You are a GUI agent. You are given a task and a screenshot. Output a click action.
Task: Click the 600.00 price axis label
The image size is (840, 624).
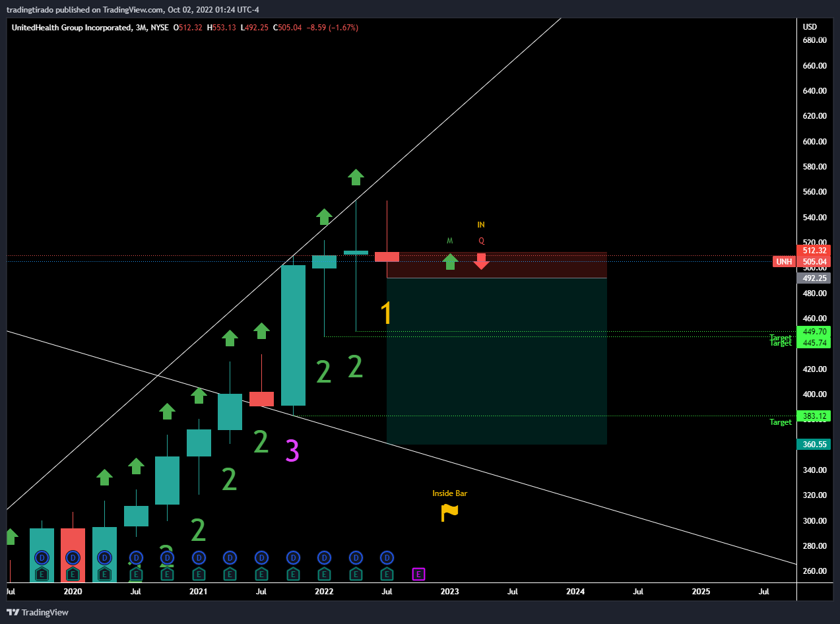coord(814,142)
